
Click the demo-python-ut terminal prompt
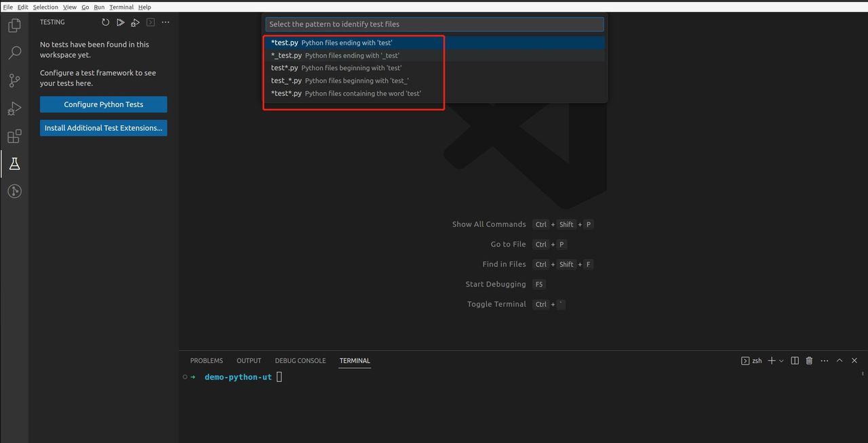point(238,377)
